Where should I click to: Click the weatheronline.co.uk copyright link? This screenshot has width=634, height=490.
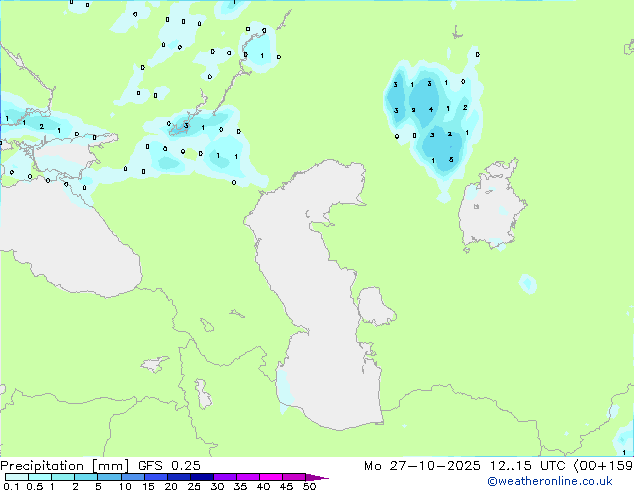coord(549,481)
